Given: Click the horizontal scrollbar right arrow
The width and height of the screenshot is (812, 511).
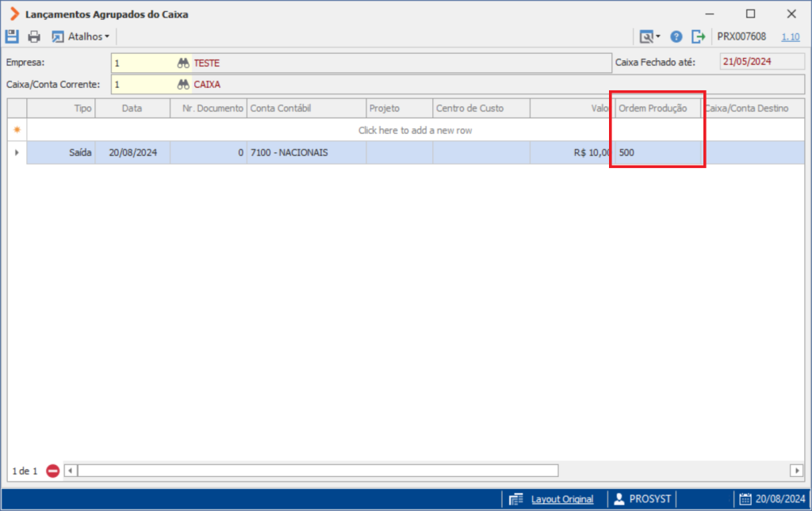Looking at the screenshot, I should [796, 471].
